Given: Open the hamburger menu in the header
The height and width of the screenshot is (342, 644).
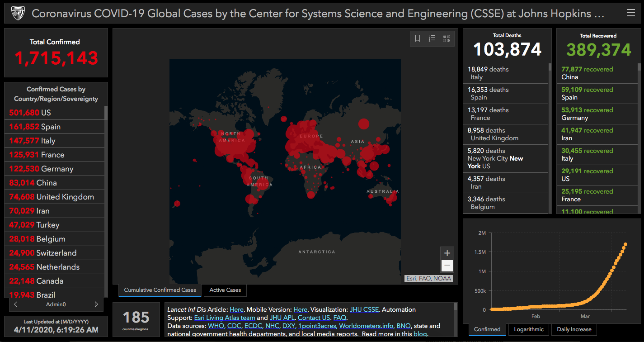Looking at the screenshot, I should click(x=630, y=13).
